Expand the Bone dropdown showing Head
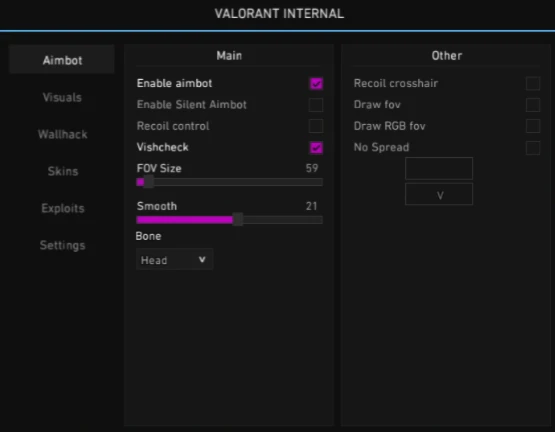Viewport: 555px width, 432px height. [x=174, y=260]
